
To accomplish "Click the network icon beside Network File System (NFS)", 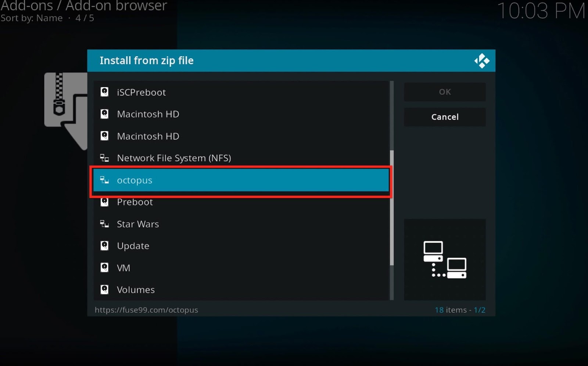I will [104, 158].
